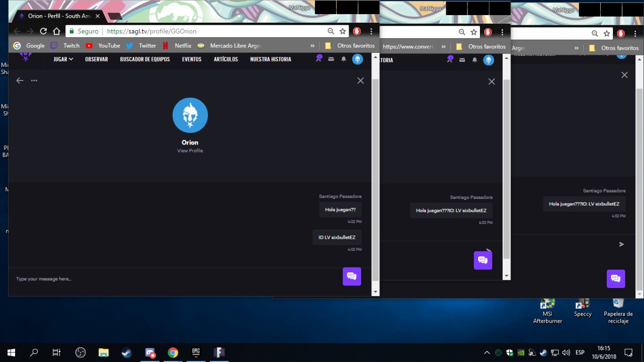Open a new tab next to Orion tab
The image size is (644, 362).
pos(115,16)
